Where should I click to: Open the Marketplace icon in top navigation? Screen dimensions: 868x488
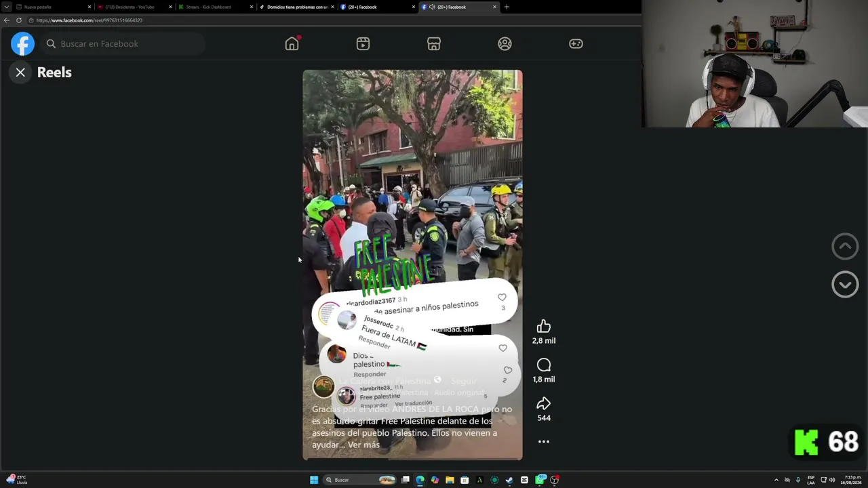click(x=434, y=44)
